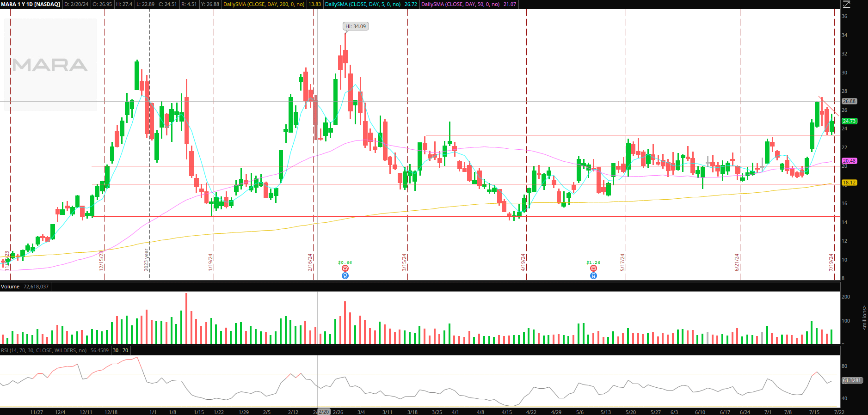Click the 11/27 date on time axis
This screenshot has width=868, height=415.
click(x=37, y=412)
